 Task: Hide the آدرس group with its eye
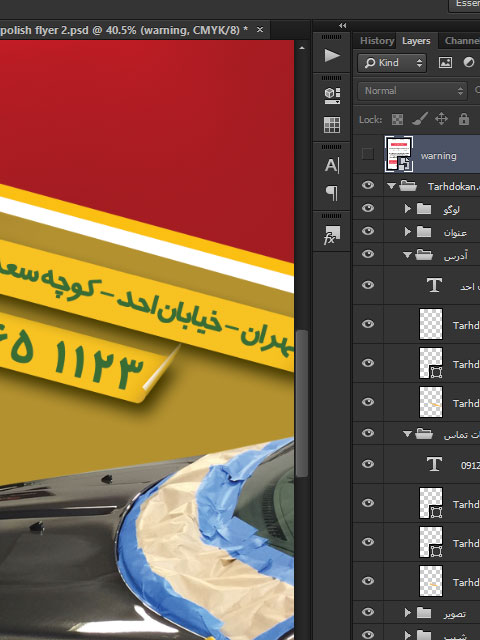point(368,254)
